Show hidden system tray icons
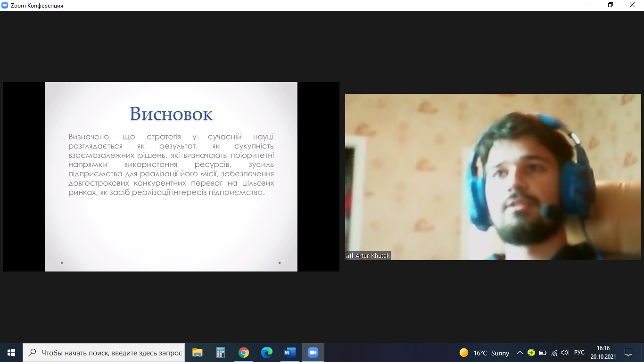 click(x=520, y=353)
